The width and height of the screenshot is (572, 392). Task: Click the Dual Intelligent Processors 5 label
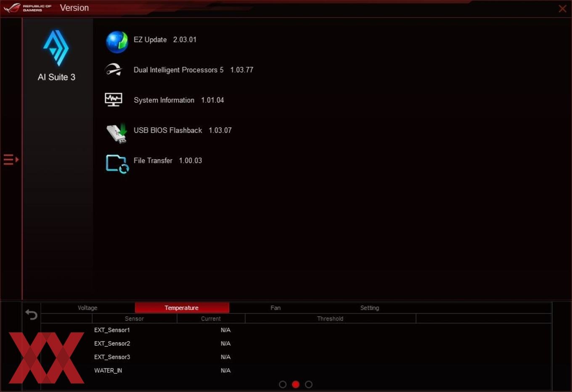coord(178,70)
